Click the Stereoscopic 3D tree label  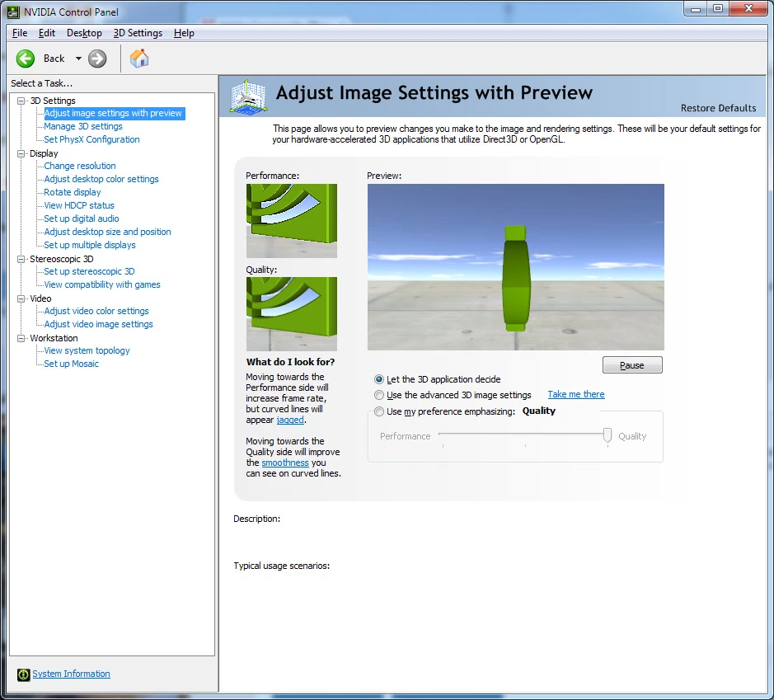click(62, 259)
